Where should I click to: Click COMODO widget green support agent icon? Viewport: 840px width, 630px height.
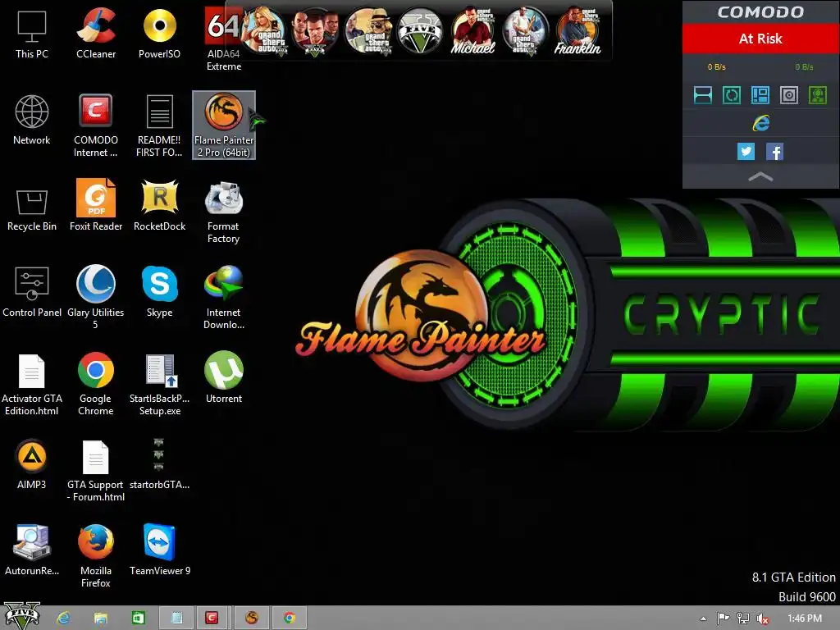pos(818,95)
